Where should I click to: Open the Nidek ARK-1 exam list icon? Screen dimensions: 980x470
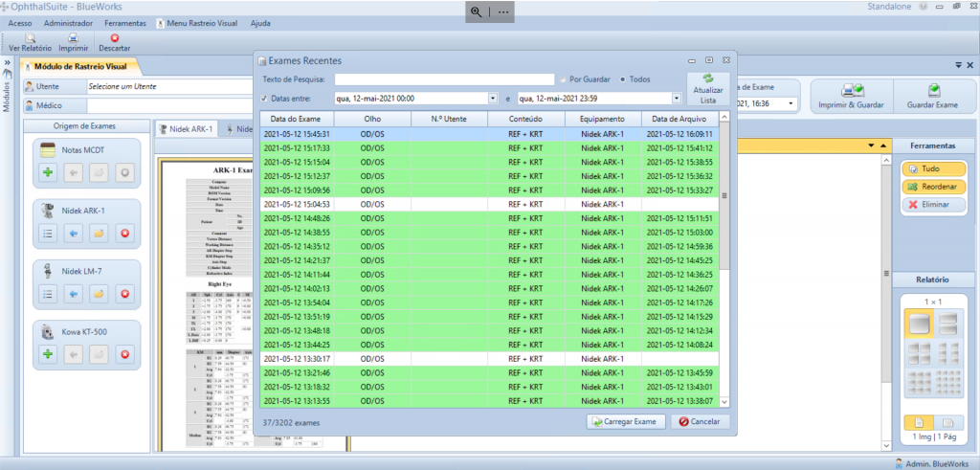pyautogui.click(x=48, y=233)
